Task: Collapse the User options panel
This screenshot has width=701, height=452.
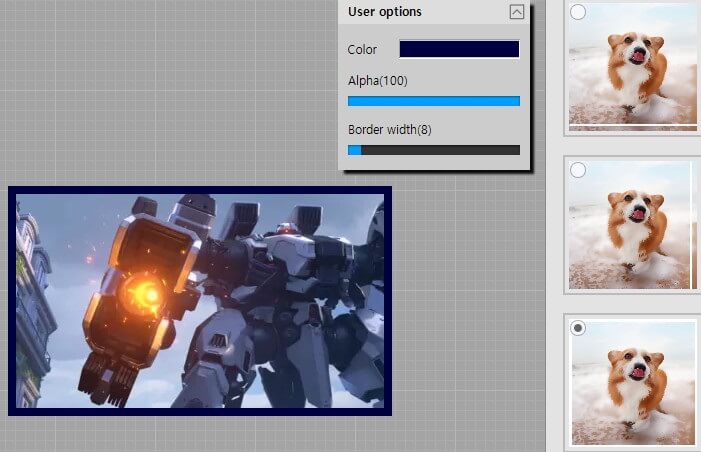Action: click(516, 12)
